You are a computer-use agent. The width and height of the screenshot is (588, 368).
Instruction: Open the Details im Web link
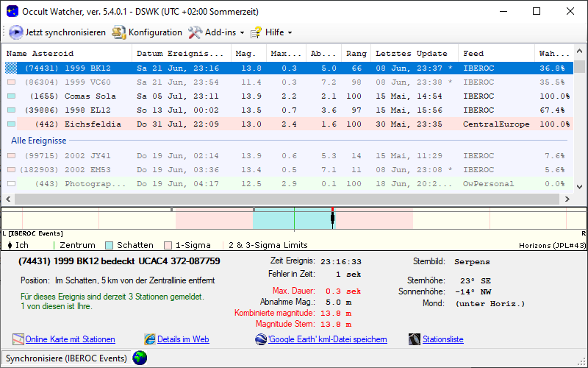point(183,339)
